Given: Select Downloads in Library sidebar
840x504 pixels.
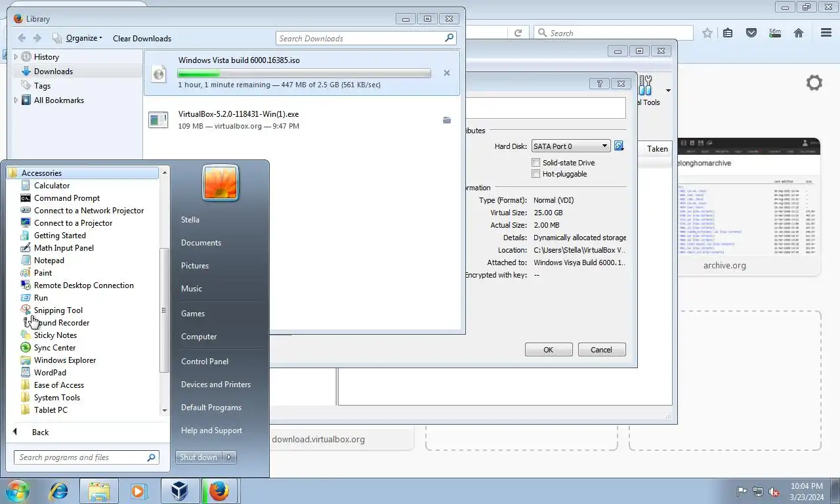Looking at the screenshot, I should pyautogui.click(x=53, y=72).
